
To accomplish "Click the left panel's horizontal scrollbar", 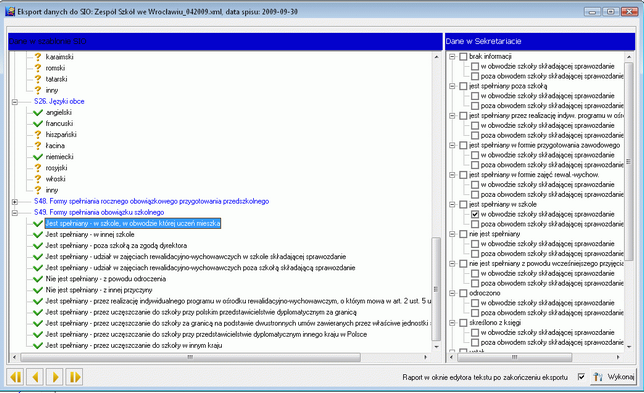I will (x=220, y=357).
